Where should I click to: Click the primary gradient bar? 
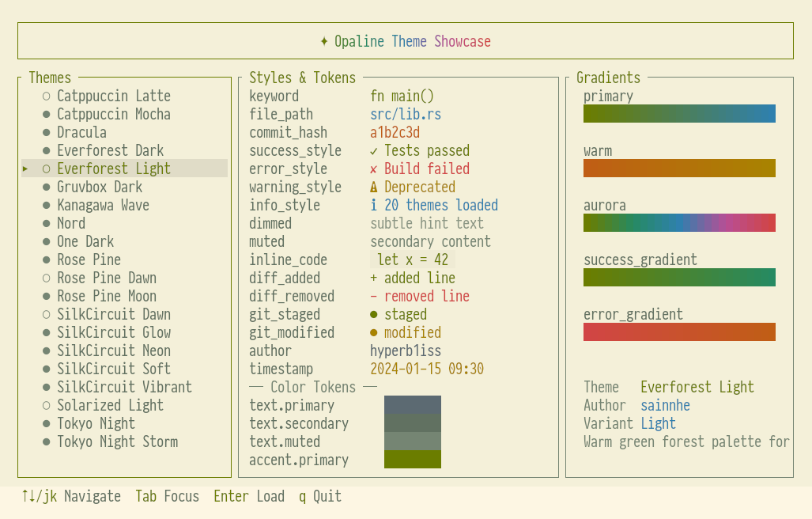679,113
